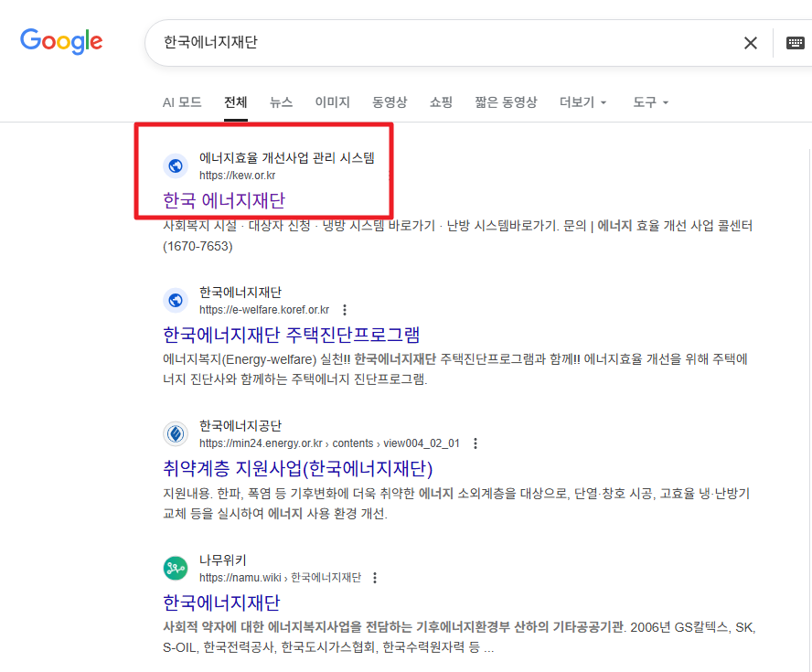Click the globe favicon for e-welfare.koref.or.kr result
Image resolution: width=812 pixels, height=672 pixels.
(x=176, y=300)
